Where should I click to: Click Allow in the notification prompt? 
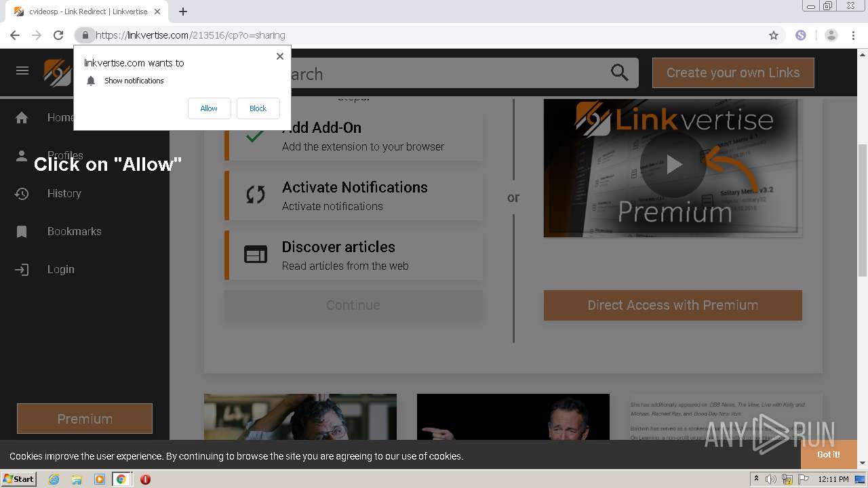pos(209,108)
